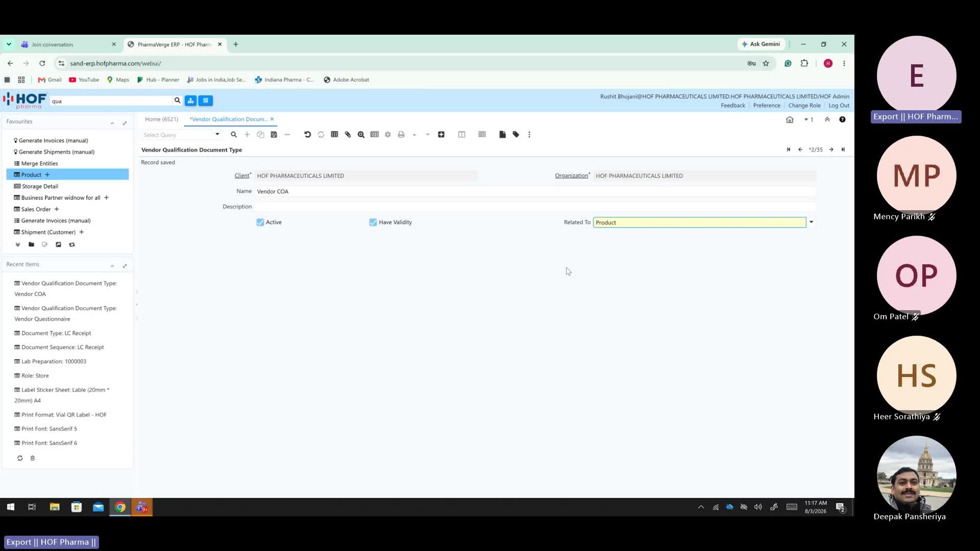Click the Process gear icon
This screenshot has width=980, height=551.
(x=388, y=135)
